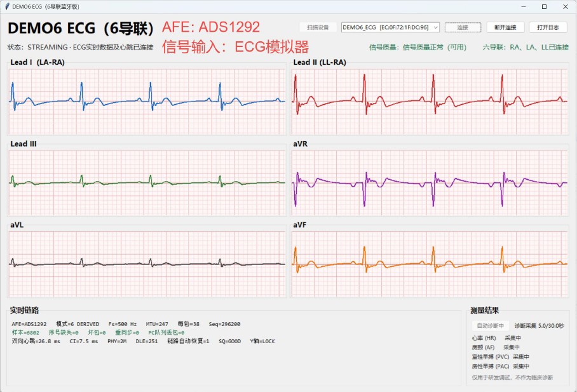577x392 pixels.
Task: Click the aVL waveform chart
Action: coord(147,264)
